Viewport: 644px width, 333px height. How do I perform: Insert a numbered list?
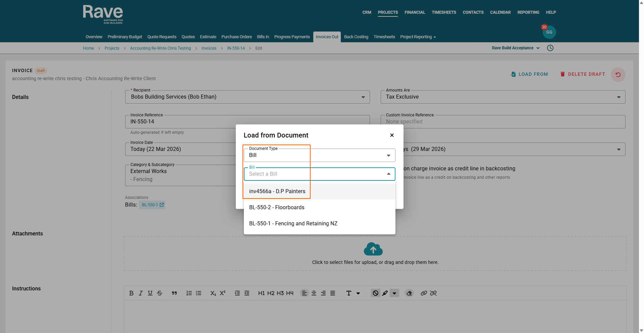click(189, 293)
